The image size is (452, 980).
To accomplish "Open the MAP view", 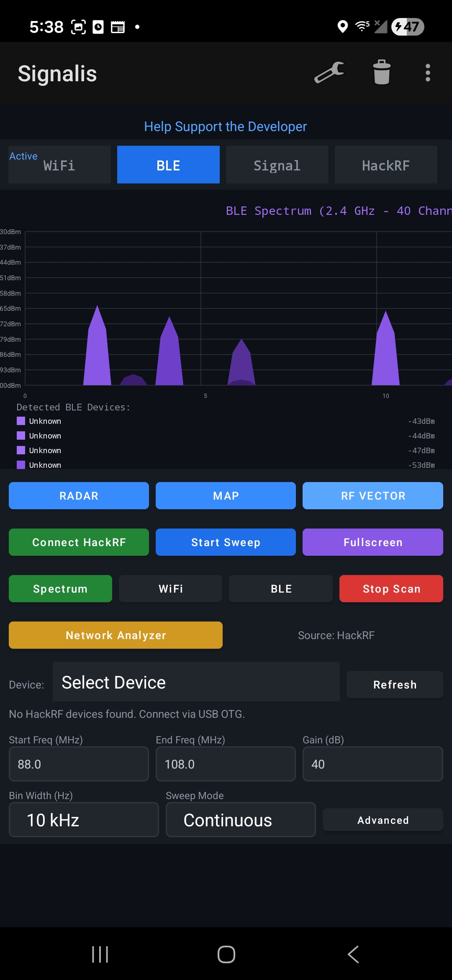I will 226,496.
